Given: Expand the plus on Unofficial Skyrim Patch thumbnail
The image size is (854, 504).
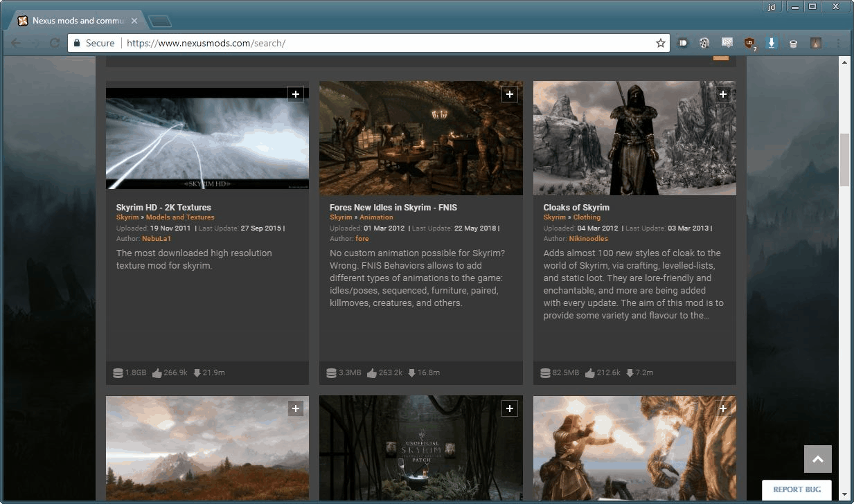Looking at the screenshot, I should click(x=510, y=409).
